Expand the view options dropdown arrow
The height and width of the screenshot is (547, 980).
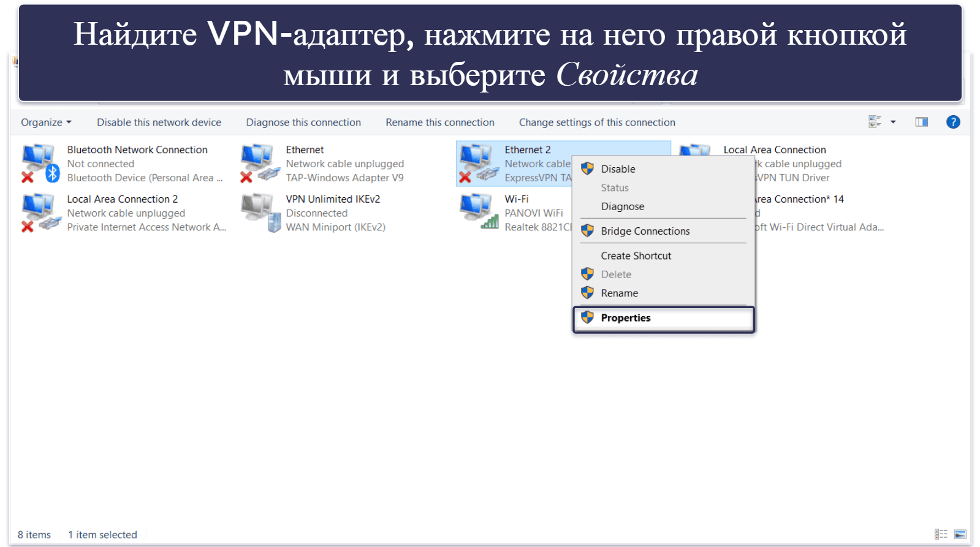[x=893, y=122]
